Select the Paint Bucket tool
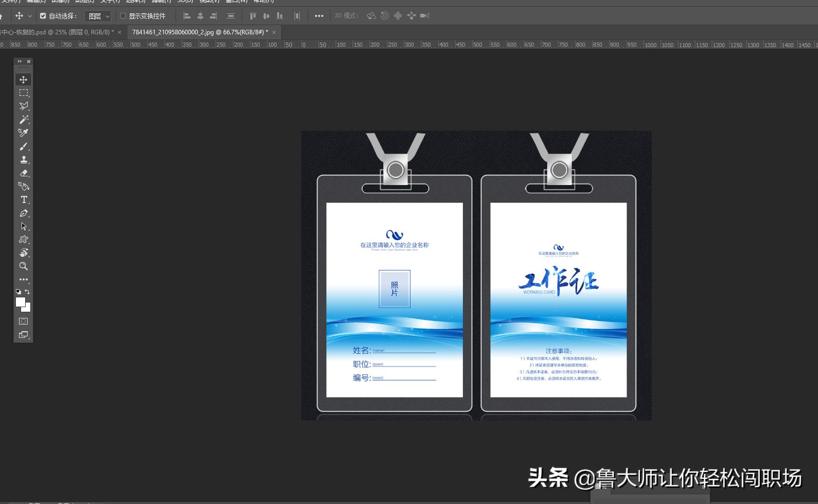This screenshot has height=504, width=818. point(23,187)
